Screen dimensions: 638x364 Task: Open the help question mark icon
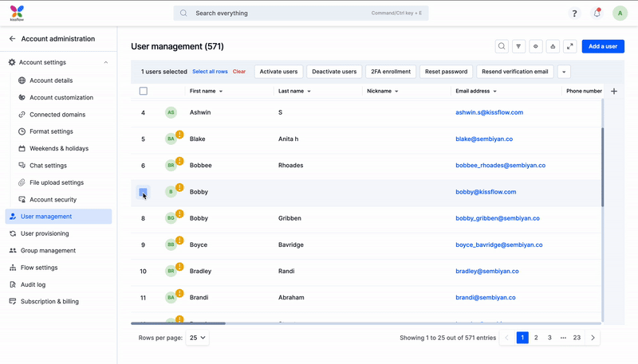(x=574, y=14)
